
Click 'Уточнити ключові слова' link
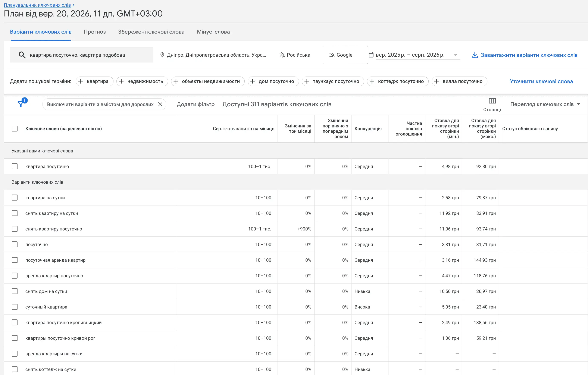(541, 81)
